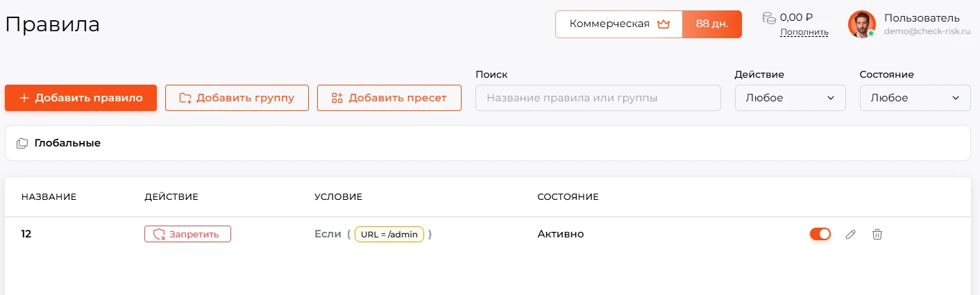Click the Коммерческая plan button
The image size is (980, 295).
coord(619,24)
